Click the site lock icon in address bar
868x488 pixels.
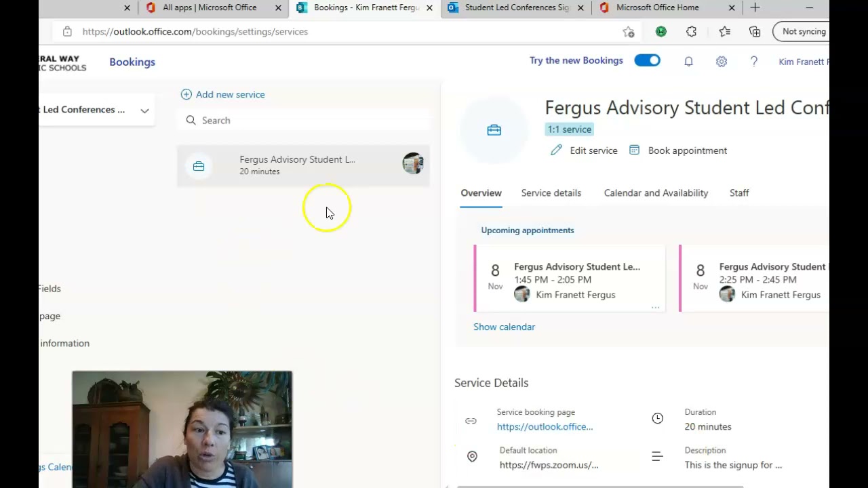coord(66,31)
